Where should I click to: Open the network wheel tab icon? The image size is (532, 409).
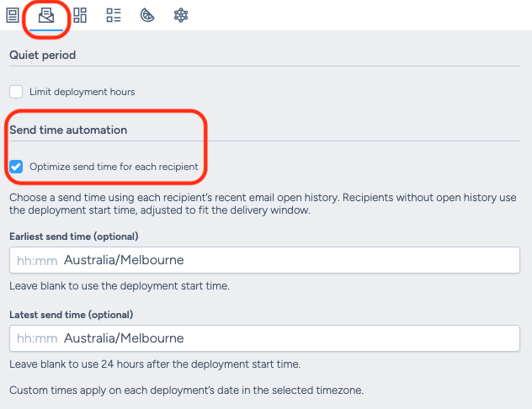click(x=181, y=16)
